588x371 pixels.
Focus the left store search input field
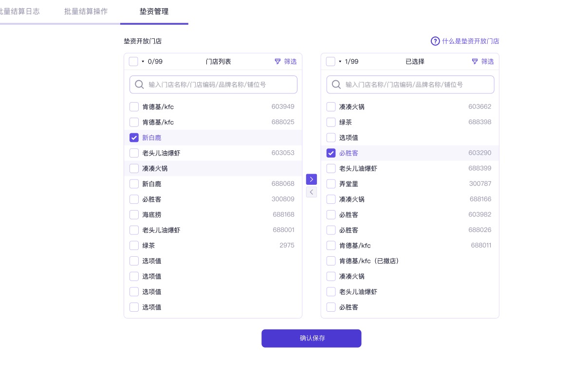coord(219,85)
